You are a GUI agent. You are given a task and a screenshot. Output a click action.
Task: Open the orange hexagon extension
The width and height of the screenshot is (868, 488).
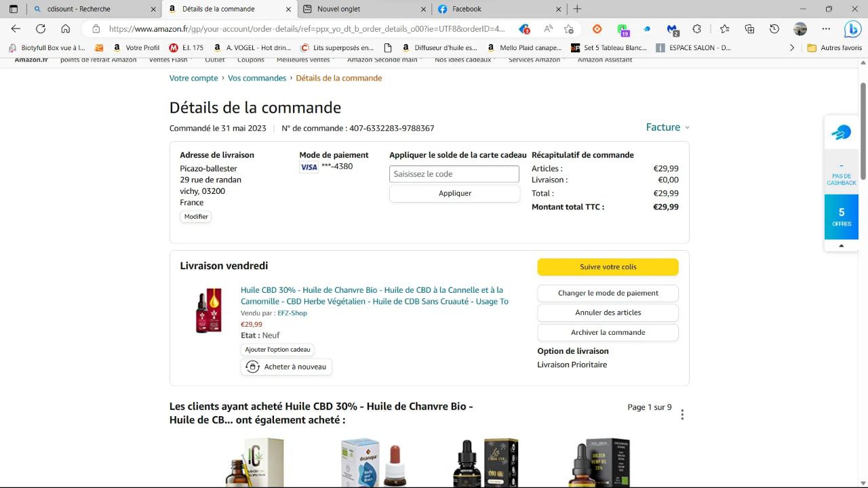pyautogui.click(x=597, y=29)
